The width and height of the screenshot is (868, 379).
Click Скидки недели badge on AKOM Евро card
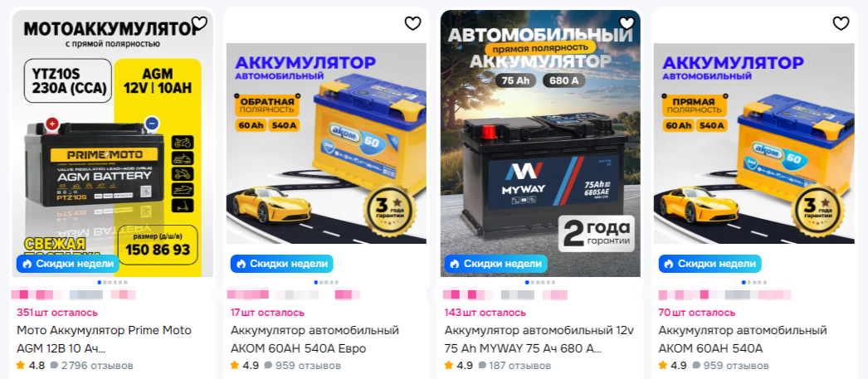point(282,264)
